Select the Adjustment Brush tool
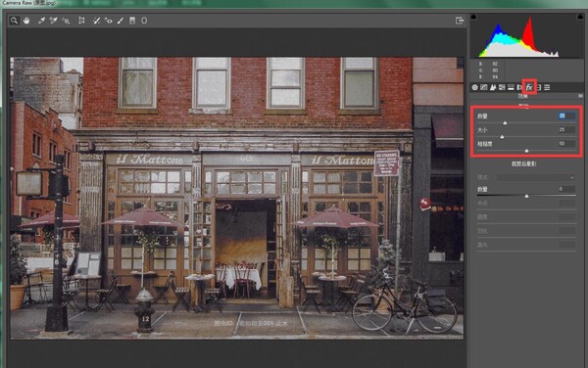The height and width of the screenshot is (368, 588). click(121, 21)
